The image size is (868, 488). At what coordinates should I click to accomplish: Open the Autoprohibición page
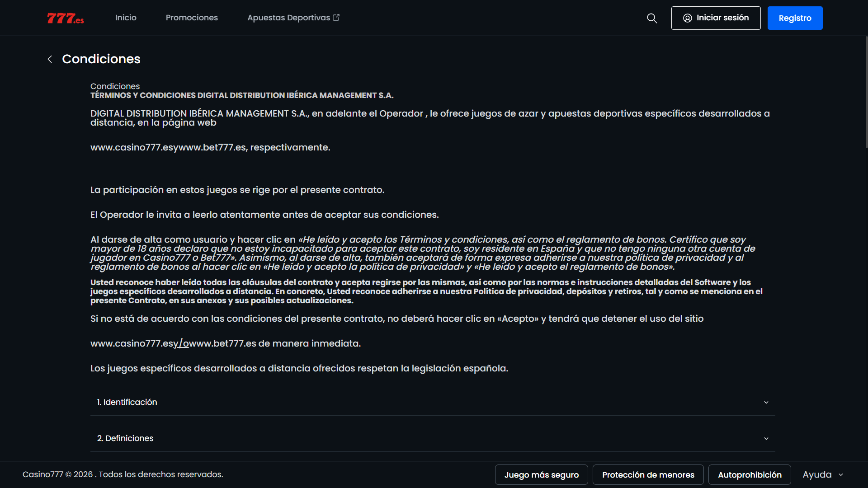[750, 474]
